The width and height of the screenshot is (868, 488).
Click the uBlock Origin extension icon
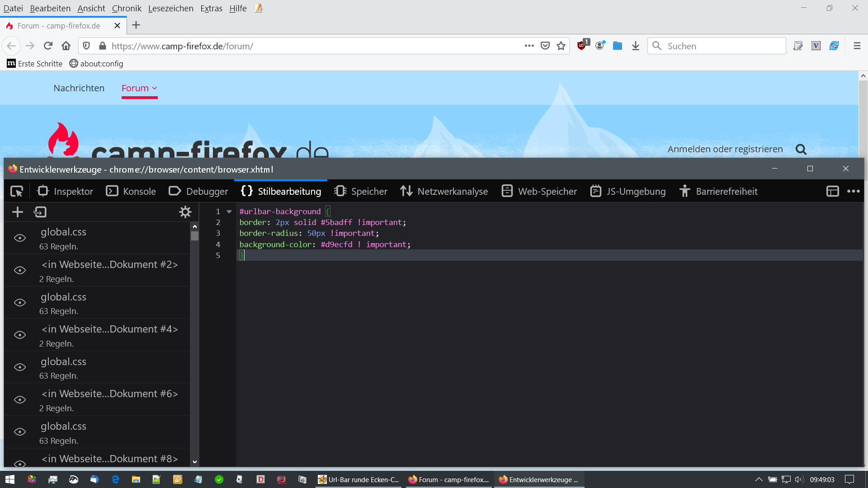pyautogui.click(x=582, y=45)
